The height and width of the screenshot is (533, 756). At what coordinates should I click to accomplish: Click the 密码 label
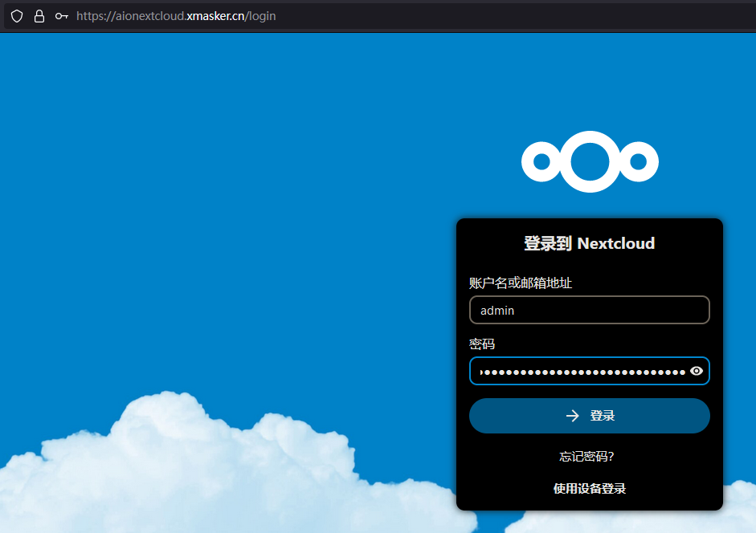482,344
